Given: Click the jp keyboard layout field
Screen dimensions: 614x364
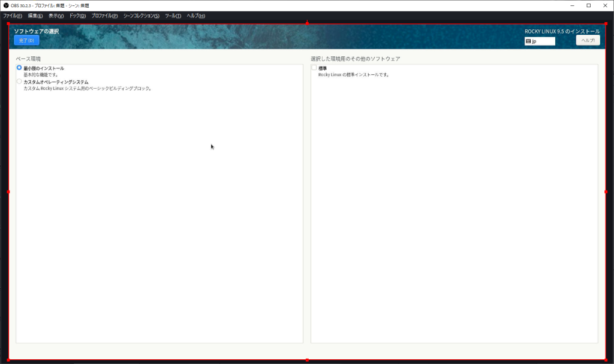Looking at the screenshot, I should (543, 41).
